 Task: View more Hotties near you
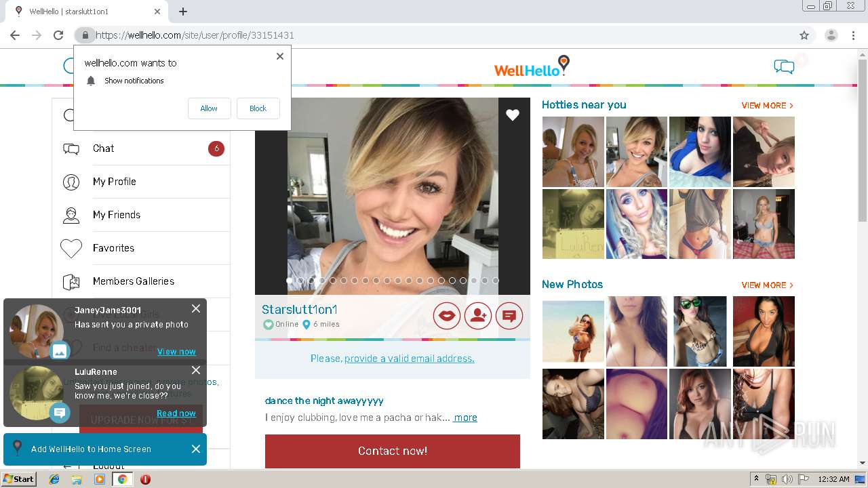(x=767, y=106)
